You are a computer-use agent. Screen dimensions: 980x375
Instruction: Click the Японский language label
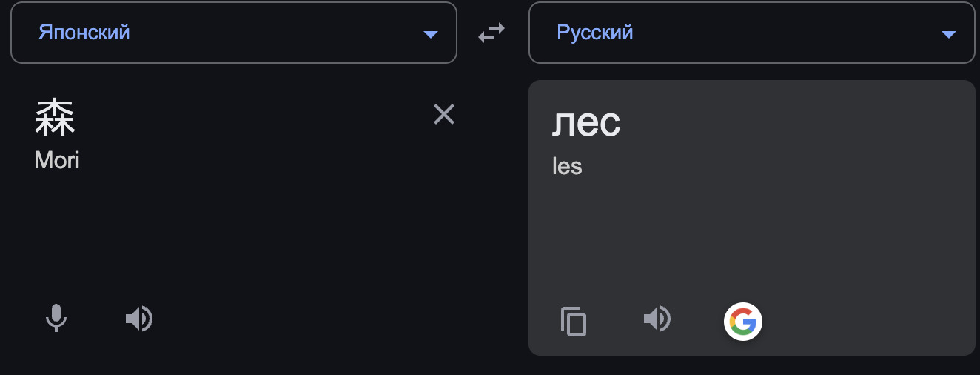(84, 33)
